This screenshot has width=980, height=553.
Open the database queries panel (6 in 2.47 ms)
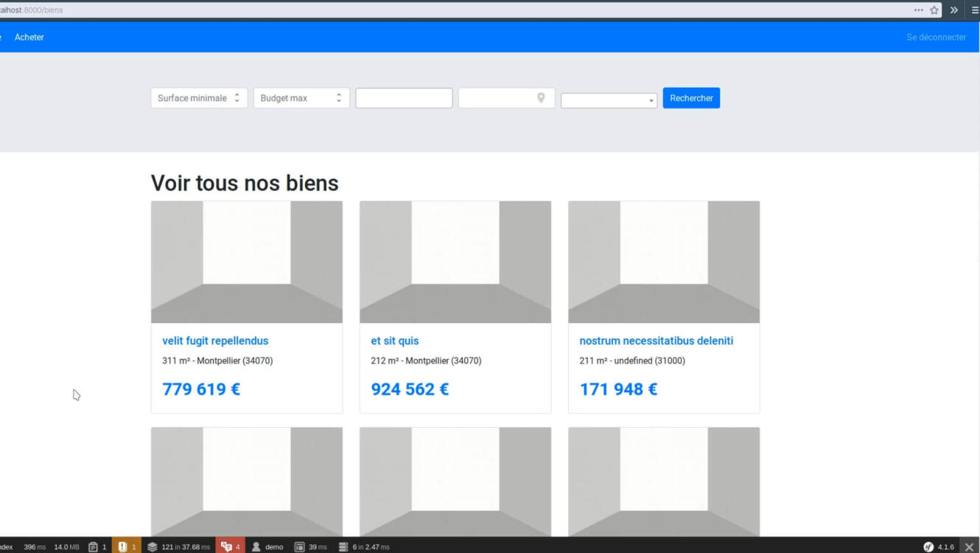point(364,546)
